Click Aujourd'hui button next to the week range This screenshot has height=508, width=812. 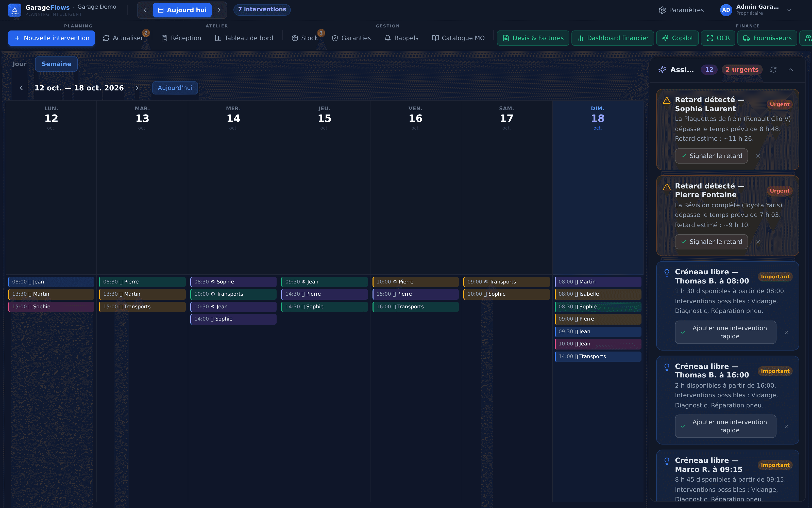(x=175, y=88)
